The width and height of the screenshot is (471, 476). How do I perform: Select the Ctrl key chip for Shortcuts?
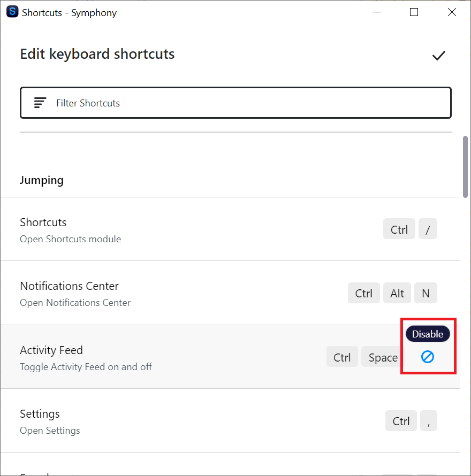pos(399,229)
